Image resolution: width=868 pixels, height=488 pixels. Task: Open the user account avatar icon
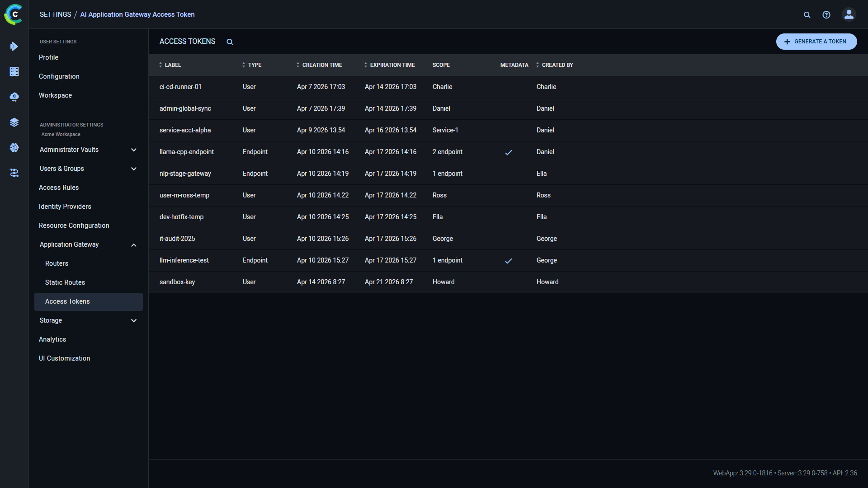(849, 14)
